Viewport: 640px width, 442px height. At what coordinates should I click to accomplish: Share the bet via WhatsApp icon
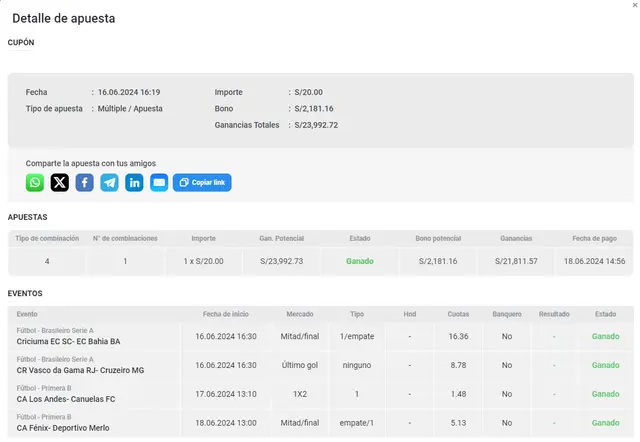pyautogui.click(x=35, y=182)
